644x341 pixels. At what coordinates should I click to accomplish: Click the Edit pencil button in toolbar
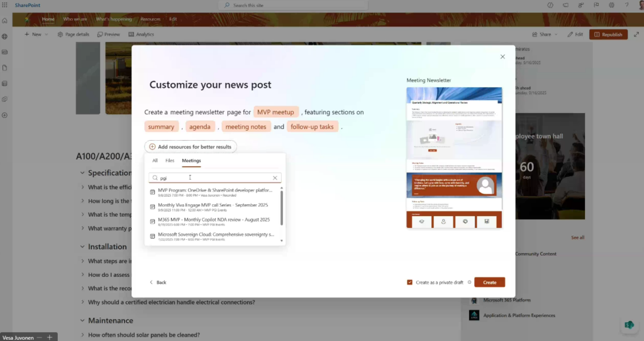click(x=575, y=35)
